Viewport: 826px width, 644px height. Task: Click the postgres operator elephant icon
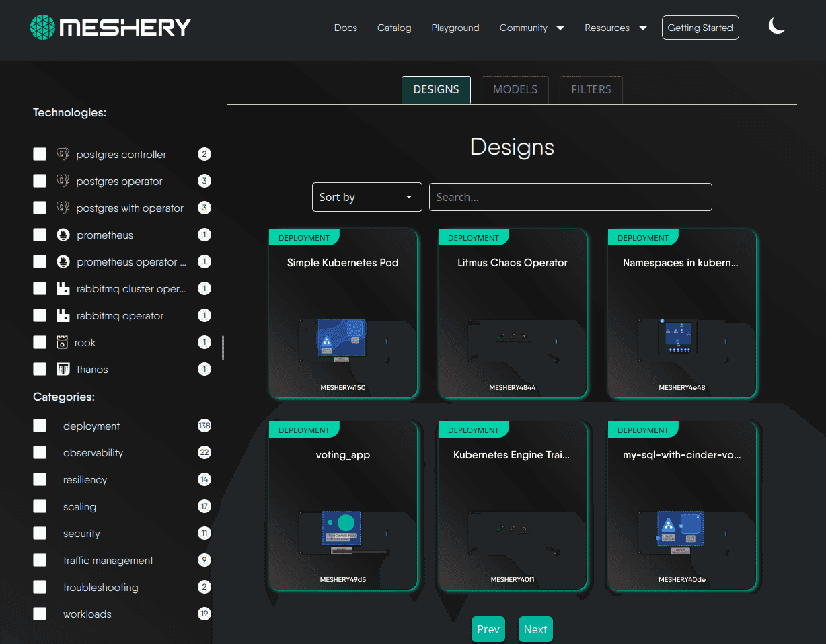click(x=63, y=181)
